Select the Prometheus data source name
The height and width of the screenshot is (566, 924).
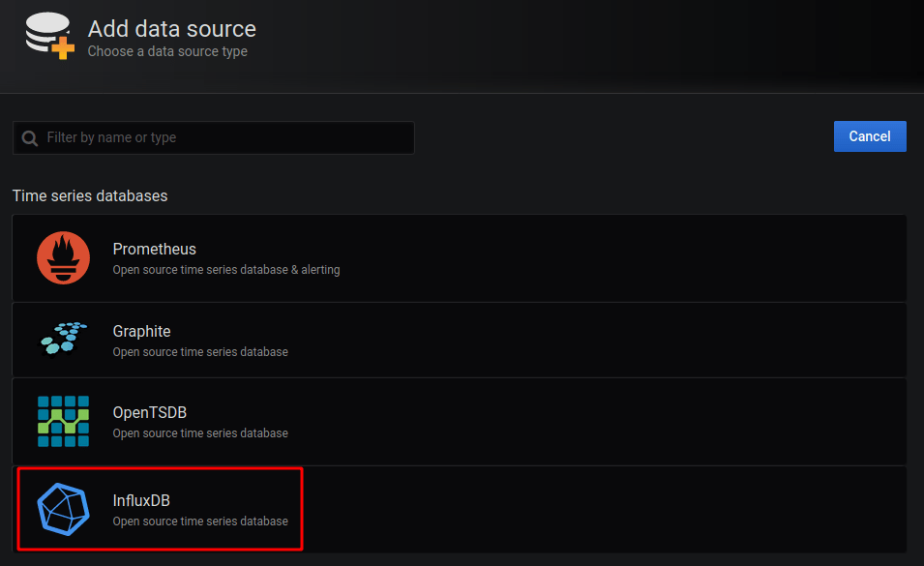[154, 250]
